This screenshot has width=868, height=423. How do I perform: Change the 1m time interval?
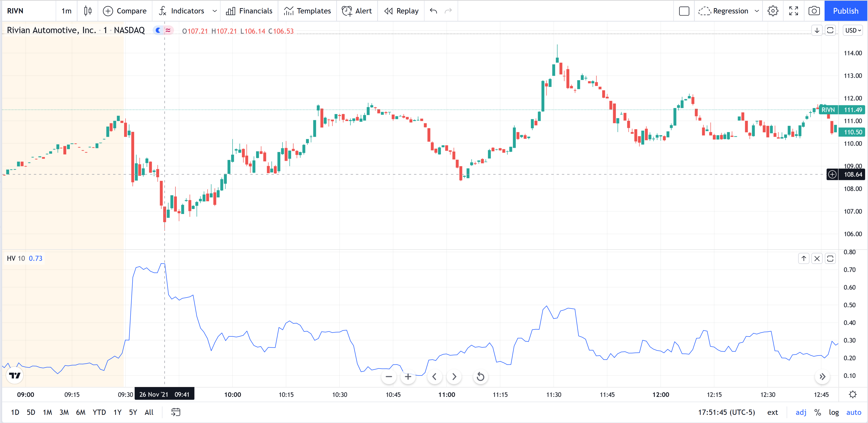[66, 11]
